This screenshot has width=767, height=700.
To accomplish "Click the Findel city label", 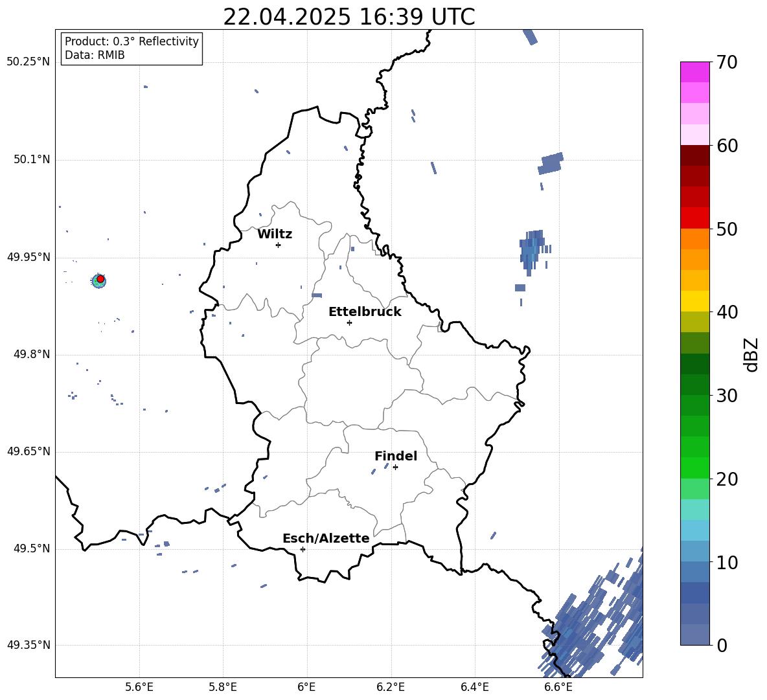I will (x=396, y=456).
